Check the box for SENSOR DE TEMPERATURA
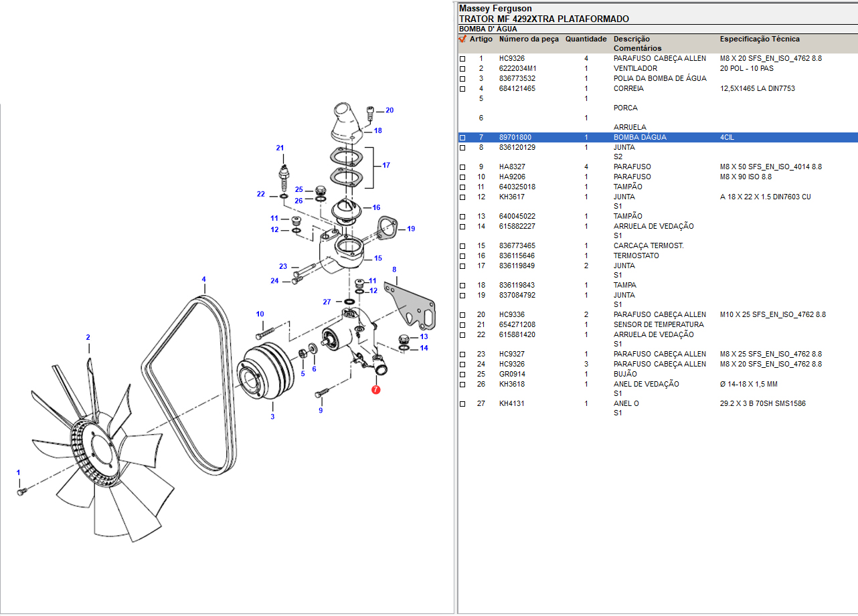Image resolution: width=858 pixels, height=616 pixels. click(462, 325)
